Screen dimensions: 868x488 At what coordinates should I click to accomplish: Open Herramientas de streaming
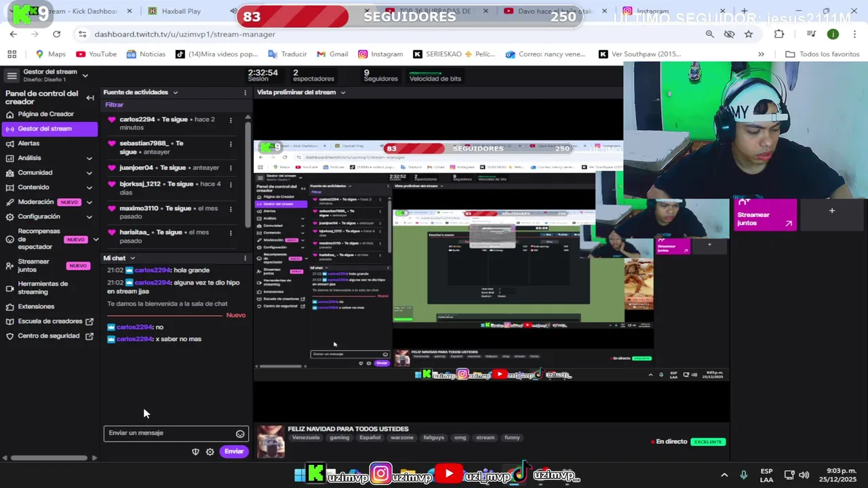[x=43, y=288]
